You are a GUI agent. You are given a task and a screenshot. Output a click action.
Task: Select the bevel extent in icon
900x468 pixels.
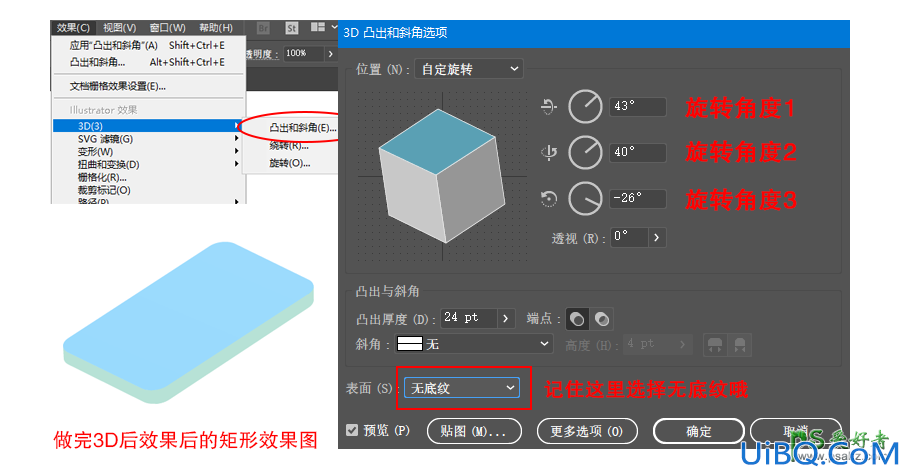tap(740, 345)
